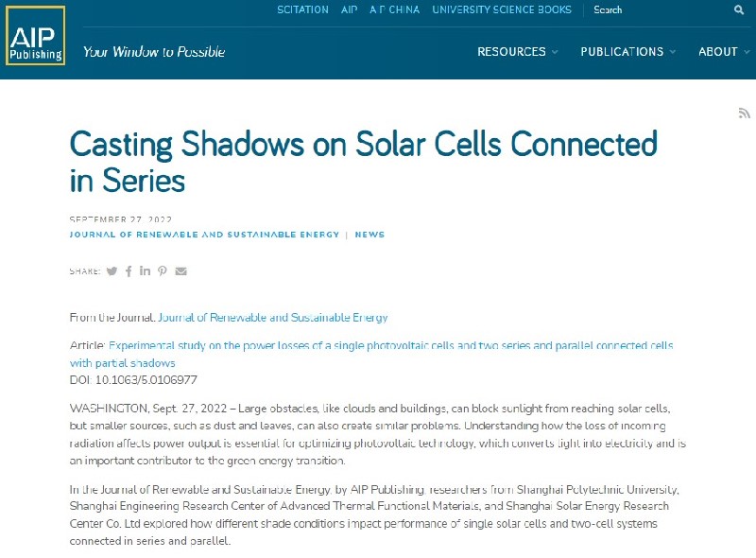
Task: Click the search magnifier icon
Action: tap(739, 10)
